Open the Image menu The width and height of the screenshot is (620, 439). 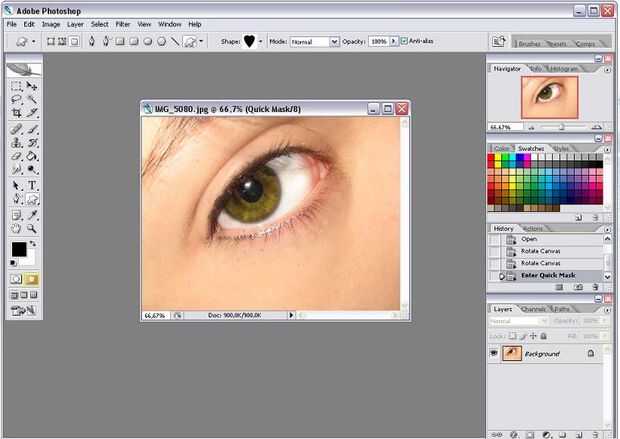(51, 24)
